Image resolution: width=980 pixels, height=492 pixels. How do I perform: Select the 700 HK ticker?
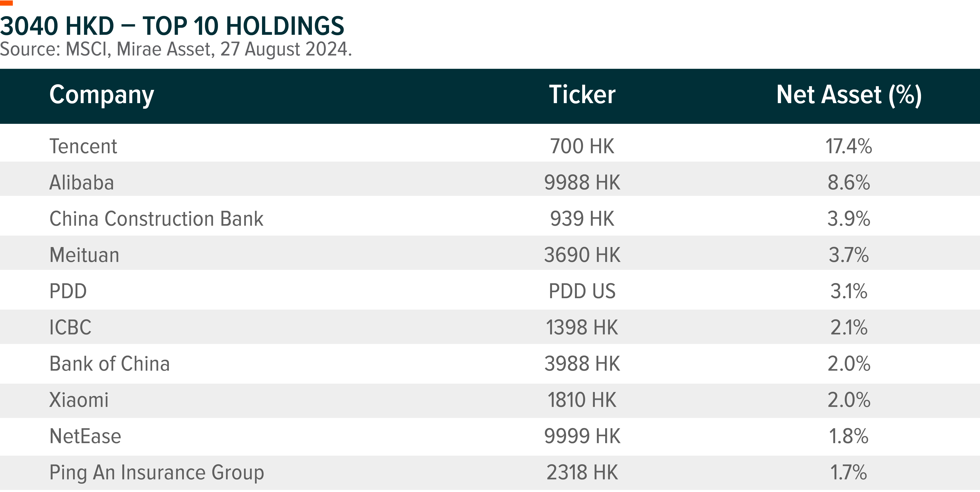[x=582, y=146]
